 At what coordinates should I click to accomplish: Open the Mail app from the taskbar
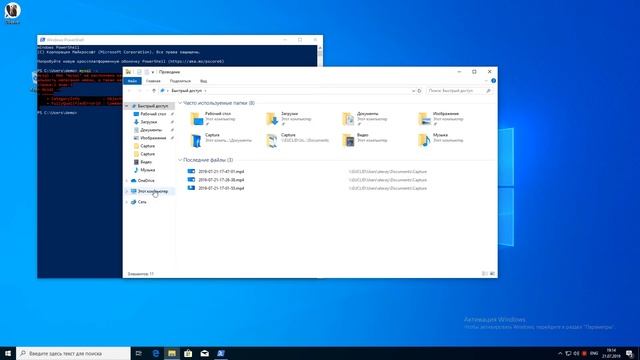pyautogui.click(x=204, y=353)
